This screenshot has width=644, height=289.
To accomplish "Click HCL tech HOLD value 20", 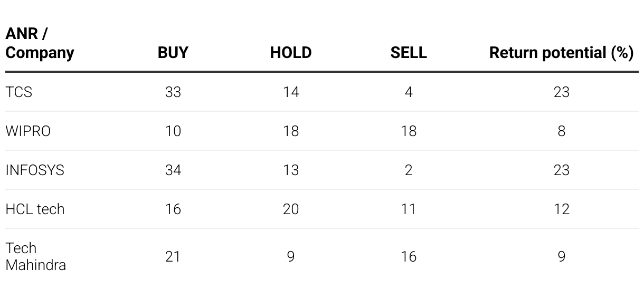I will (291, 209).
